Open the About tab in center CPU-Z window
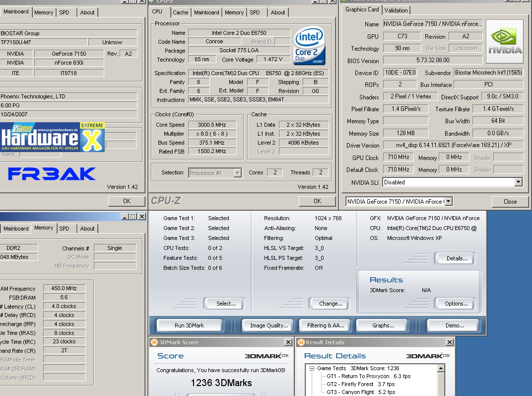Viewport: 532px width, 396px height. coord(278,12)
